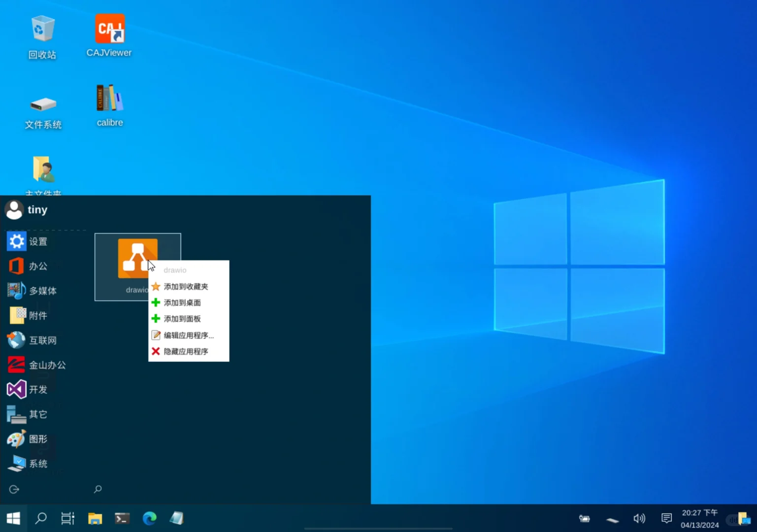This screenshot has height=532, width=757.
Task: Choose 添加到桌面 from the context menu
Action: (189, 302)
